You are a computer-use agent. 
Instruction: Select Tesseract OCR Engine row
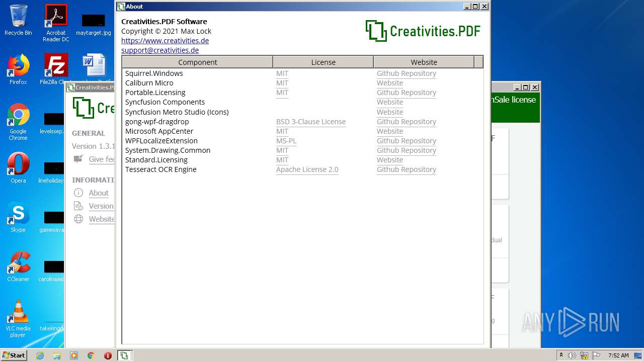tap(302, 169)
